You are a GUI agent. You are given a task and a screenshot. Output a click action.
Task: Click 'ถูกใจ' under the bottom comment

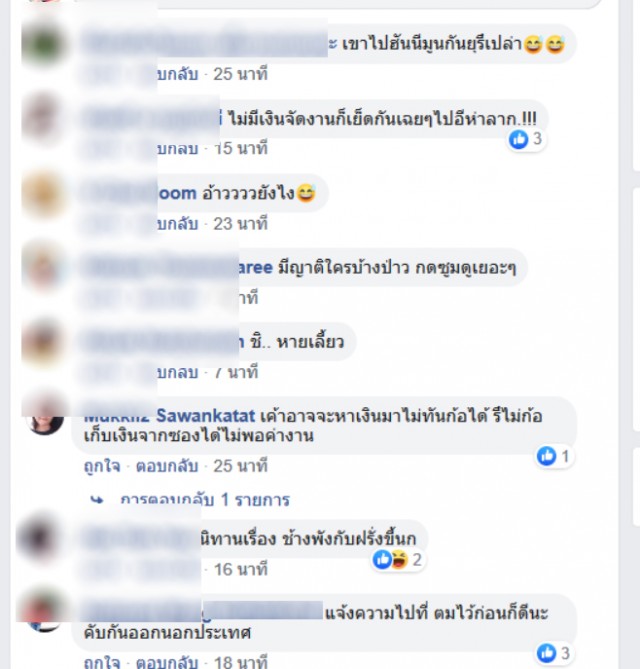pos(102,662)
